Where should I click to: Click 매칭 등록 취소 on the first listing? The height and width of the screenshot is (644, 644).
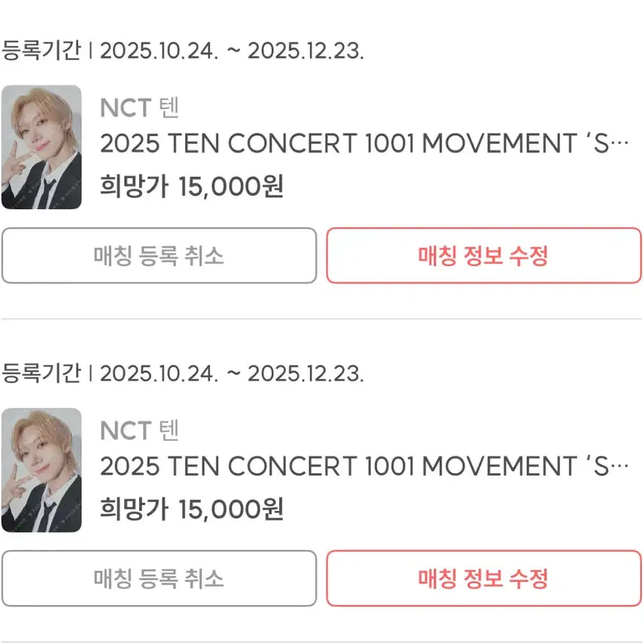pos(159,256)
